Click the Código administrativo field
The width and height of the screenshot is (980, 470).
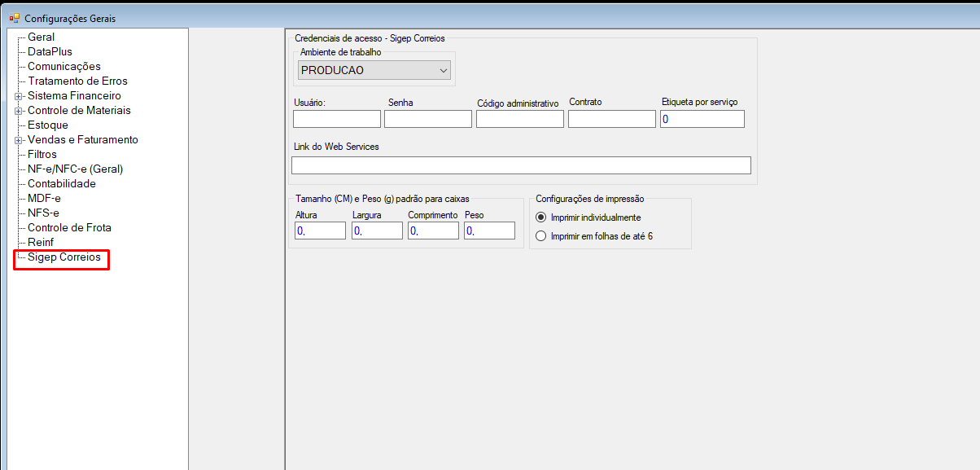pos(520,119)
